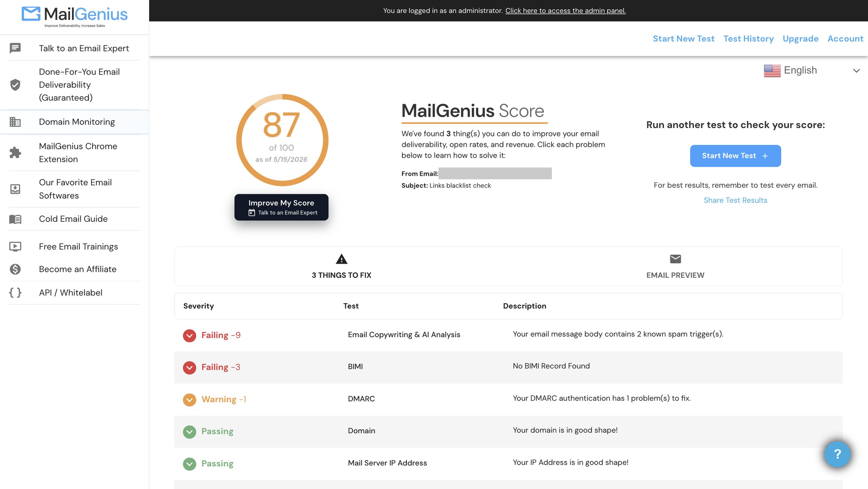Click the building icon next to Domain Monitoring
This screenshot has height=489, width=868.
tap(15, 122)
